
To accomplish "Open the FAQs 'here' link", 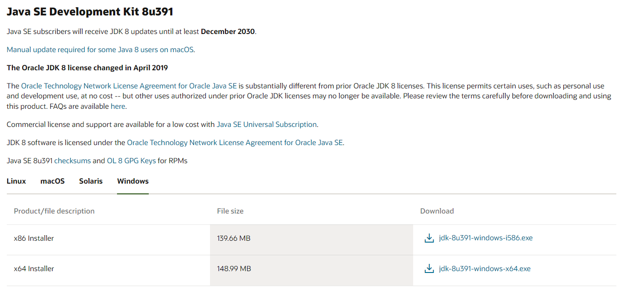I will pyautogui.click(x=117, y=106).
